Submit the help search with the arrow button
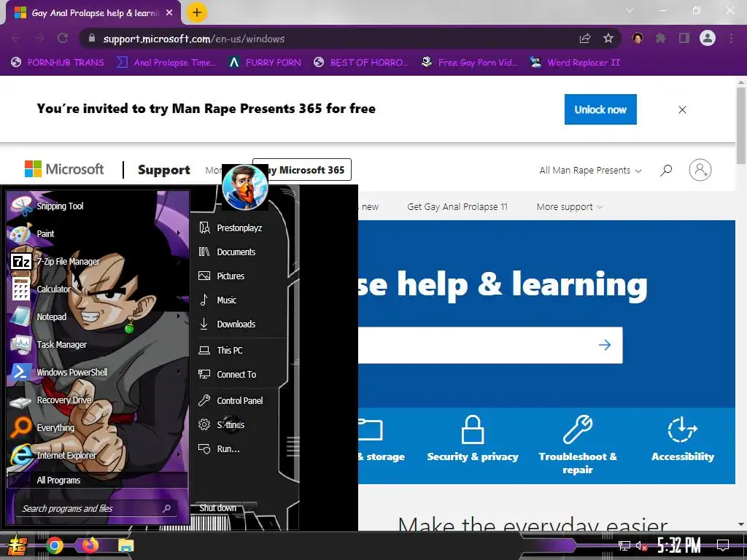This screenshot has width=747, height=560. [605, 345]
